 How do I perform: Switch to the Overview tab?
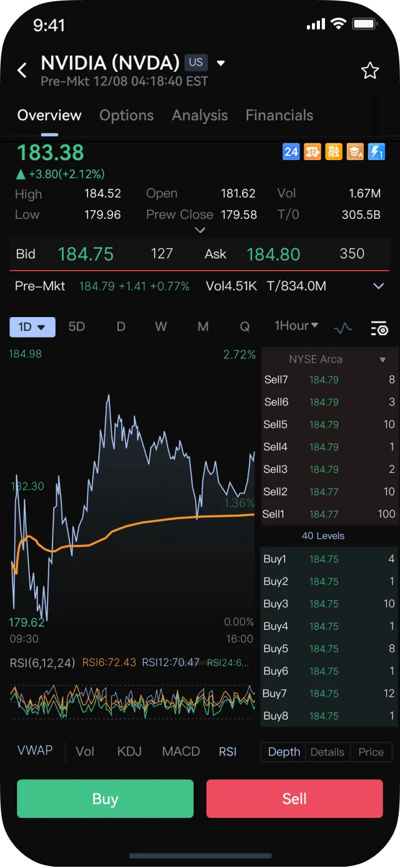(x=49, y=115)
